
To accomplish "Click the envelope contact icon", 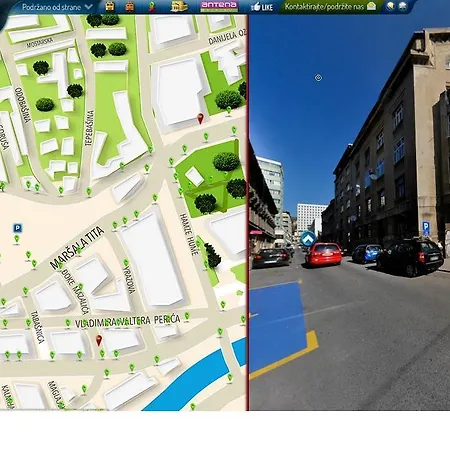I will click(x=371, y=6).
